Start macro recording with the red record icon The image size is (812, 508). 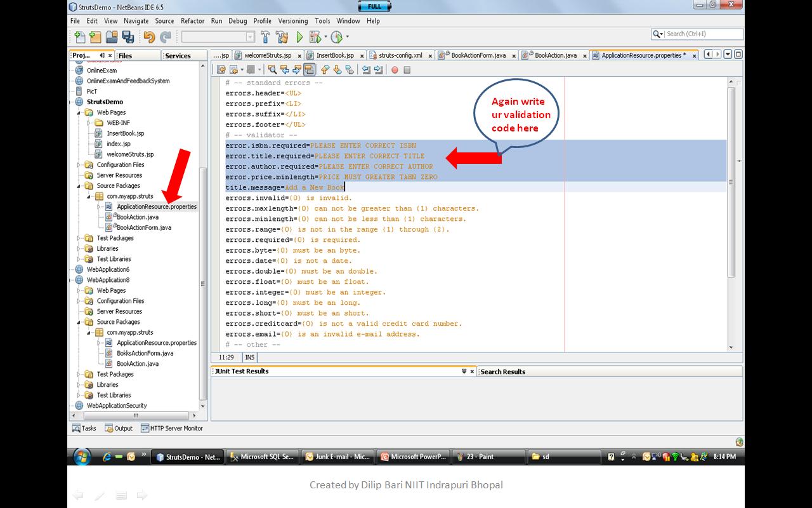(x=395, y=70)
